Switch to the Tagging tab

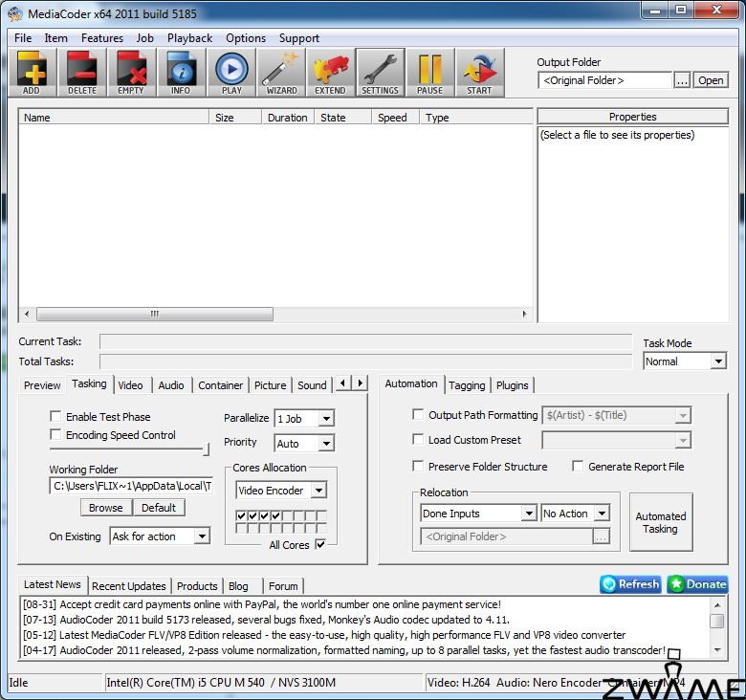[467, 385]
